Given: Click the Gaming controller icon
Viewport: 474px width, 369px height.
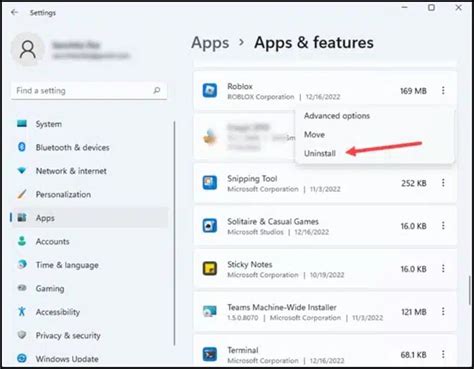Looking at the screenshot, I should point(22,288).
